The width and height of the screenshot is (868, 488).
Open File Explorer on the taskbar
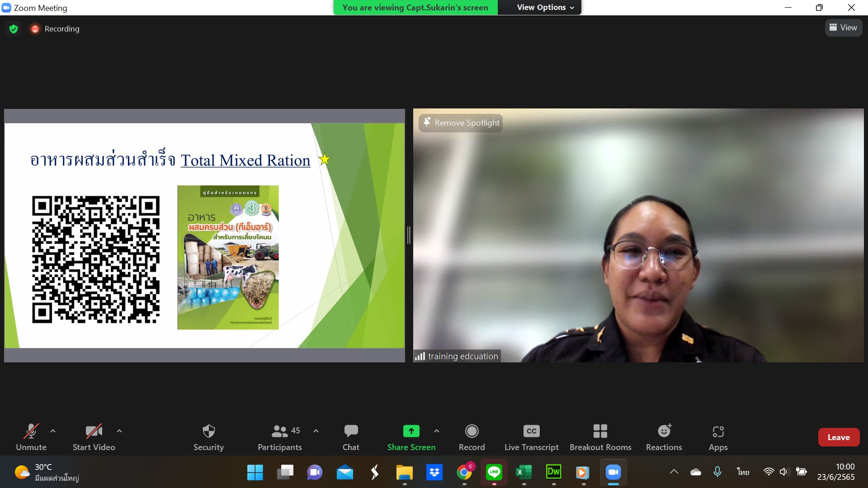click(x=404, y=472)
